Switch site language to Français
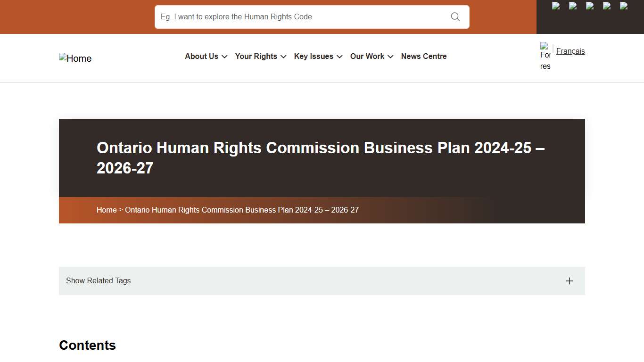 570,51
